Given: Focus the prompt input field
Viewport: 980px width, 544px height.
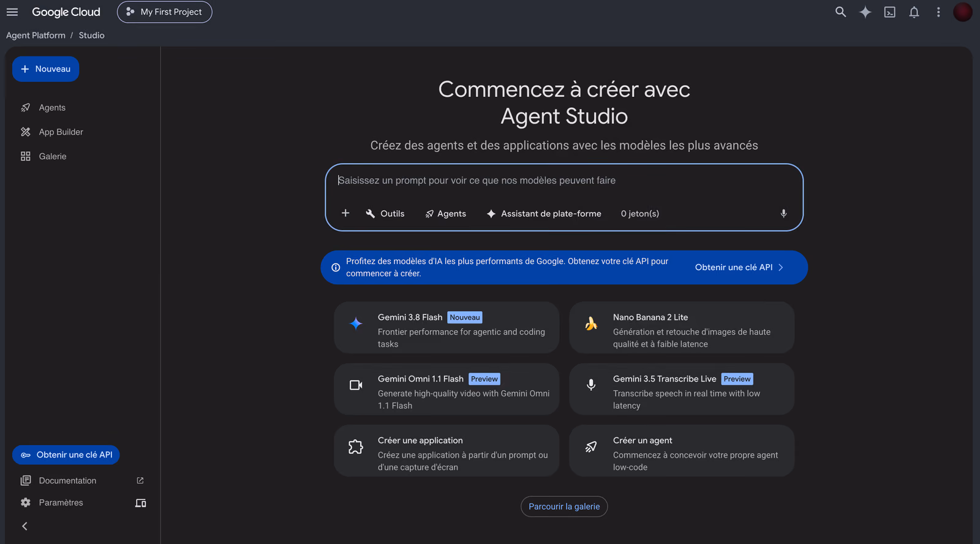Looking at the screenshot, I should pos(563,181).
